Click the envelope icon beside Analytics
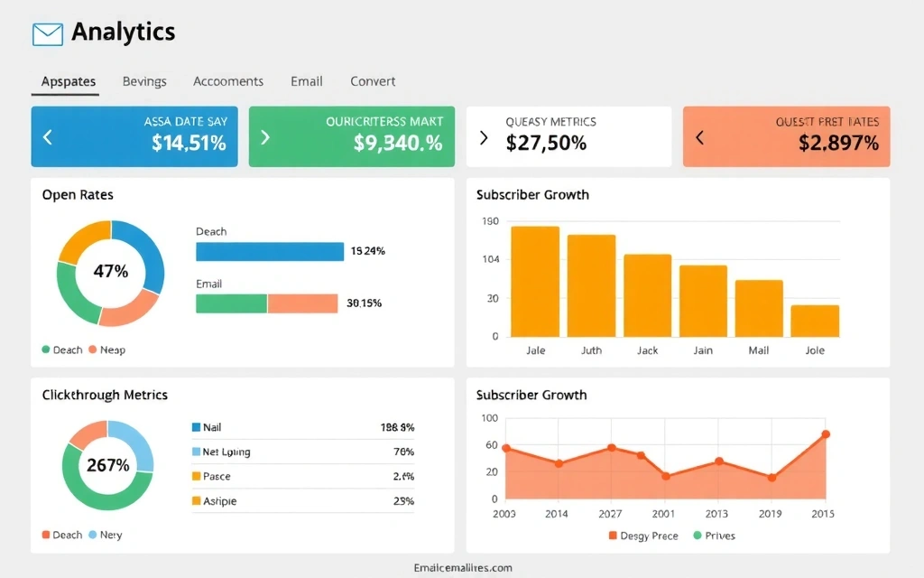This screenshot has height=578, width=924. click(x=46, y=33)
